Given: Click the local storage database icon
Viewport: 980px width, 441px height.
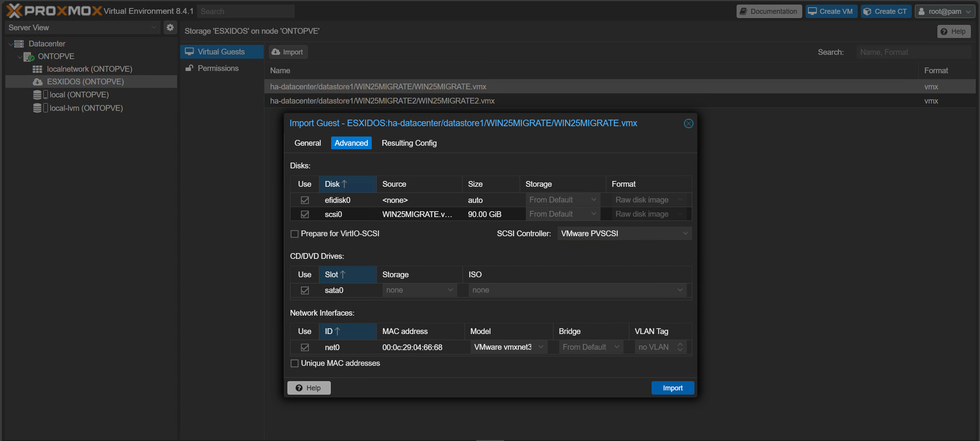Looking at the screenshot, I should pyautogui.click(x=37, y=95).
